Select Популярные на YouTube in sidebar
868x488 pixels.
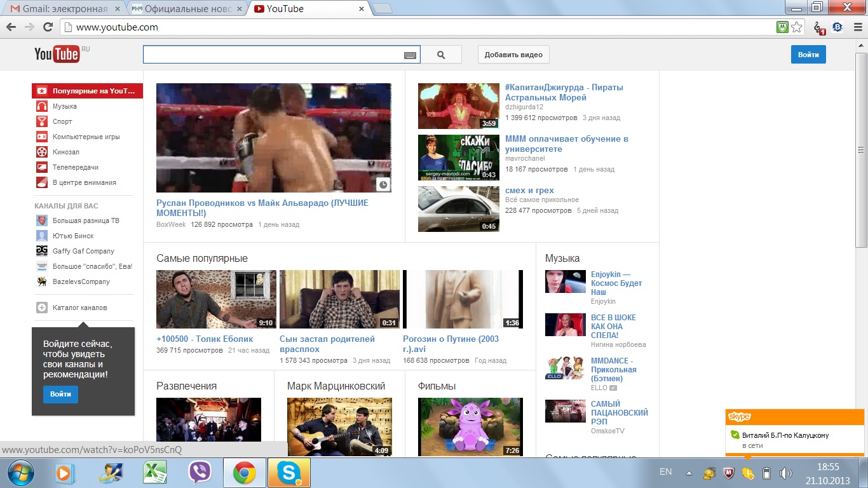(87, 91)
